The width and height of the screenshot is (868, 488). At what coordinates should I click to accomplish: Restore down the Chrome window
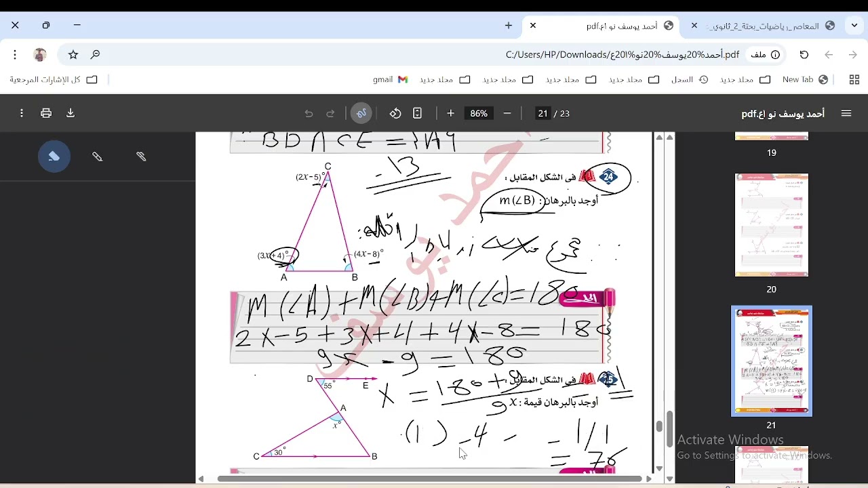pos(46,25)
